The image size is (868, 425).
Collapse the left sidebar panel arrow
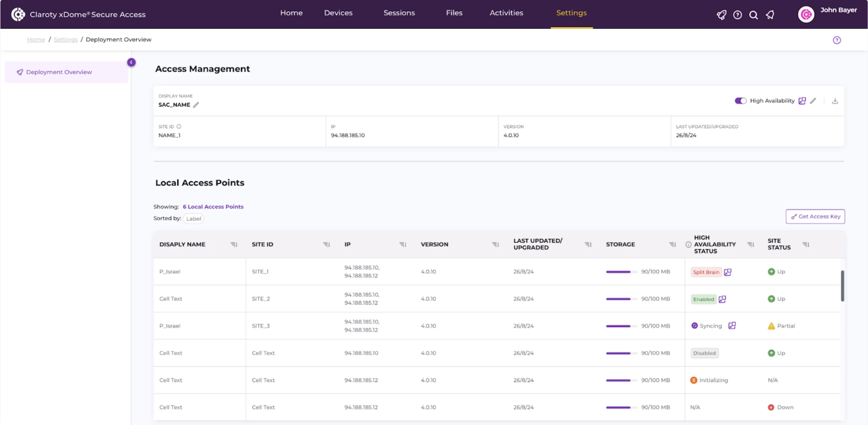(131, 62)
